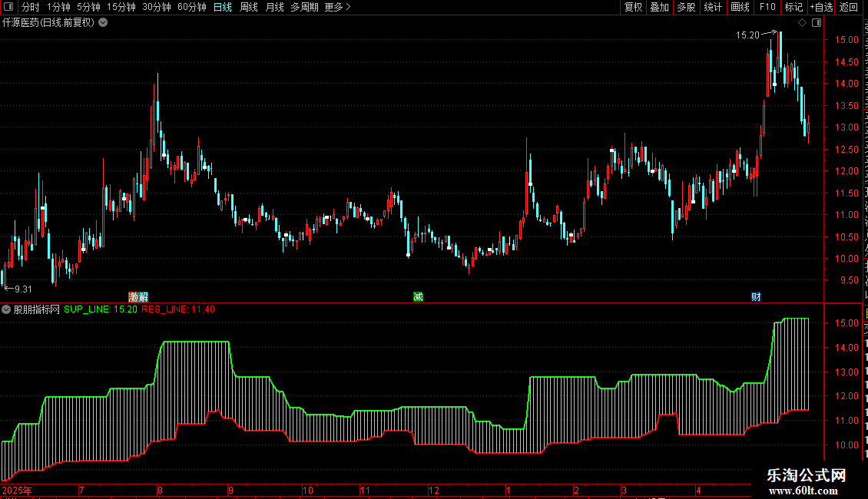Switch to 分时 timeframe
The image size is (868, 499).
pos(31,7)
